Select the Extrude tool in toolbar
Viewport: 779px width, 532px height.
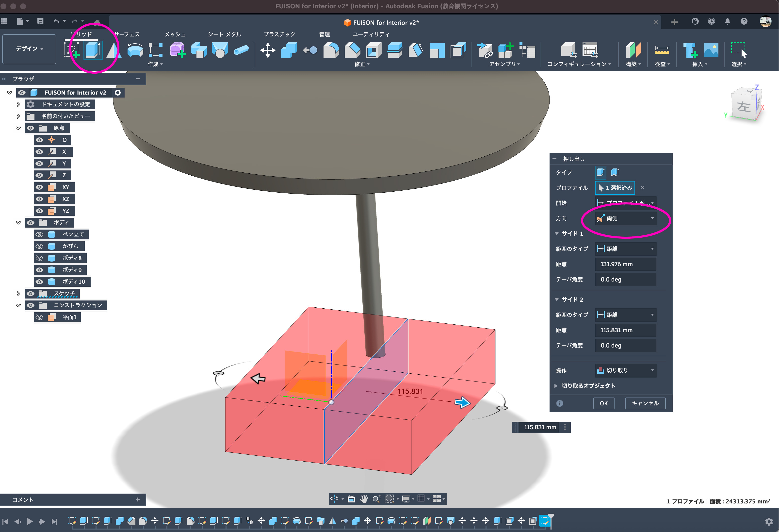coord(93,50)
